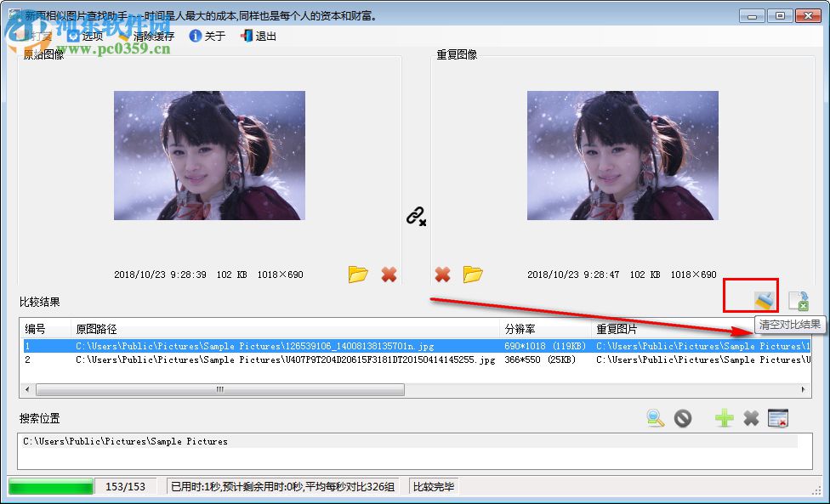Stop the search using the gray prohibition icon

click(683, 417)
